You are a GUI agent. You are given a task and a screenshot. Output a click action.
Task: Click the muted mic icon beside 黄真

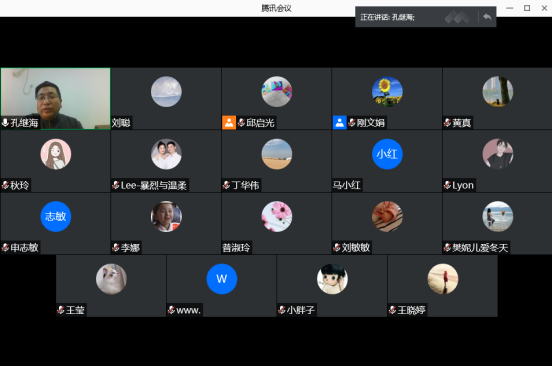point(447,123)
